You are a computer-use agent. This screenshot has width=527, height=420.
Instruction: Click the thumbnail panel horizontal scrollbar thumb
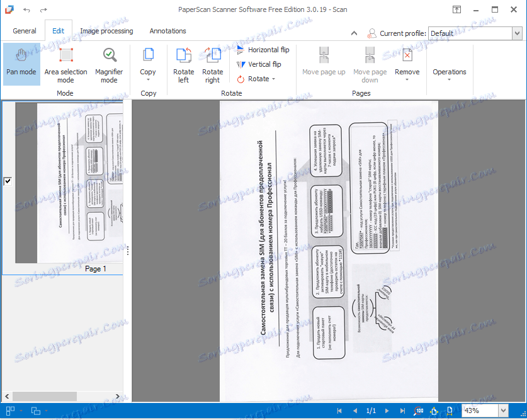(x=45, y=397)
